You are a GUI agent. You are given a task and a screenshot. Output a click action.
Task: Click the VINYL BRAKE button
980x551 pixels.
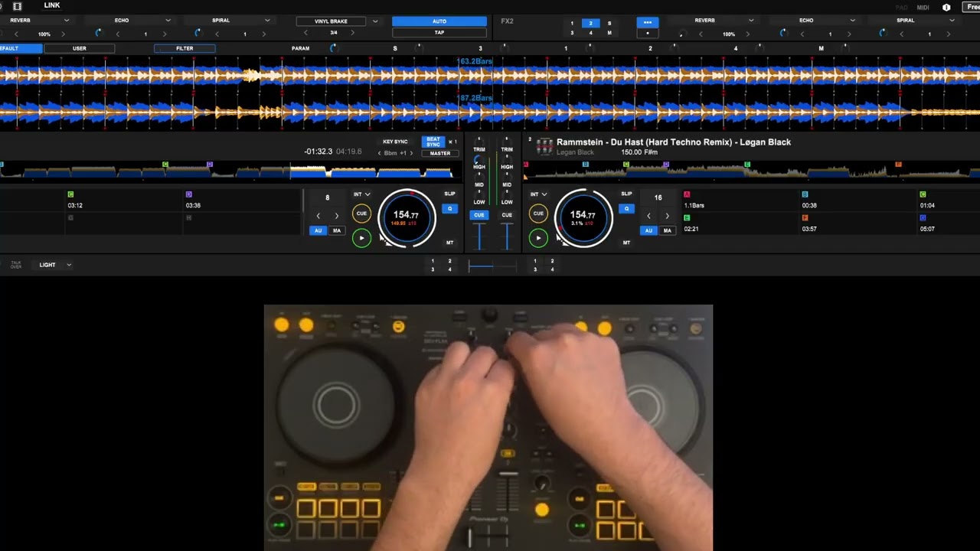[x=332, y=21]
